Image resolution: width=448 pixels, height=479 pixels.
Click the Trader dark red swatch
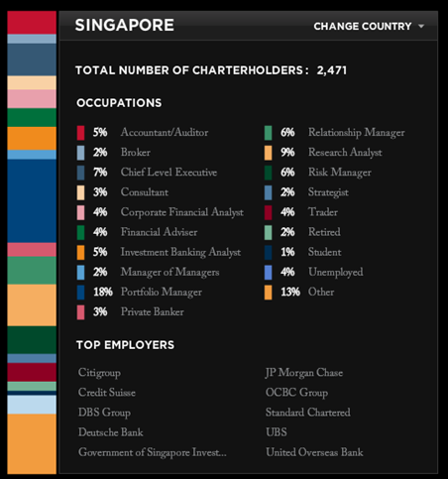click(x=269, y=212)
